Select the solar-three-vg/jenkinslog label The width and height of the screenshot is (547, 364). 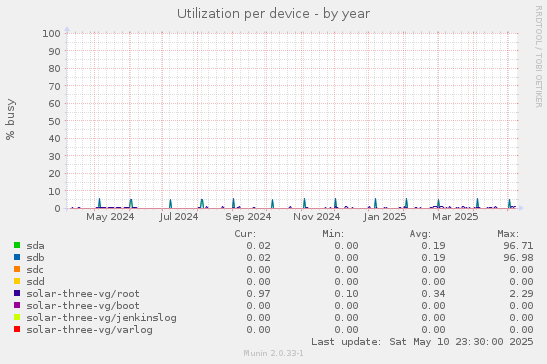102,318
